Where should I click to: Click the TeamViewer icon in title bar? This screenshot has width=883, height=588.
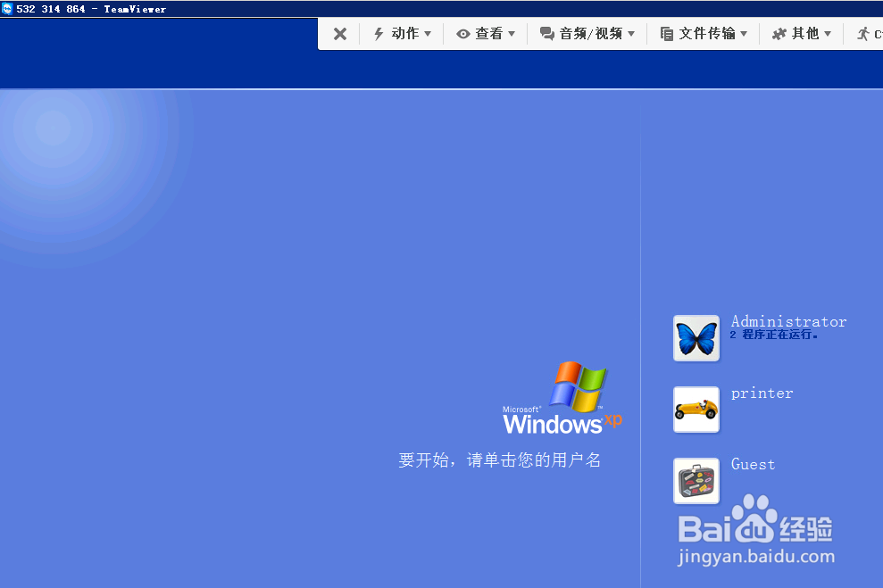pyautogui.click(x=7, y=8)
